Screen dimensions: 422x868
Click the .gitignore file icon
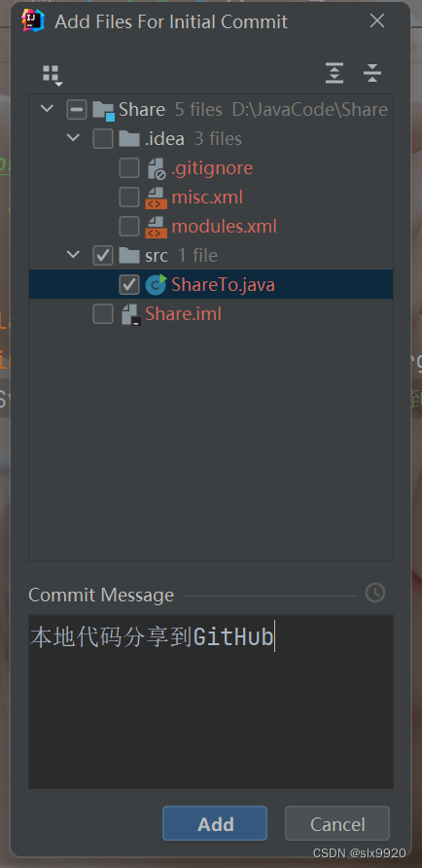156,167
